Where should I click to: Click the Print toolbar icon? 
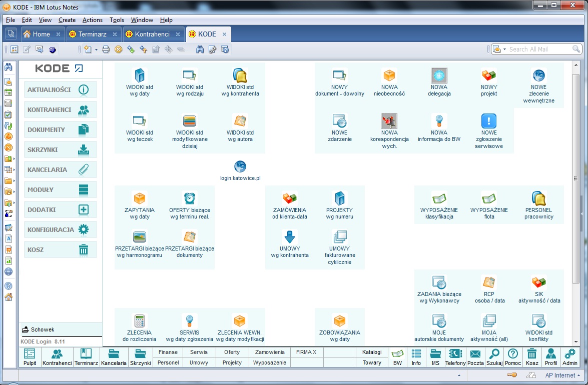point(106,49)
